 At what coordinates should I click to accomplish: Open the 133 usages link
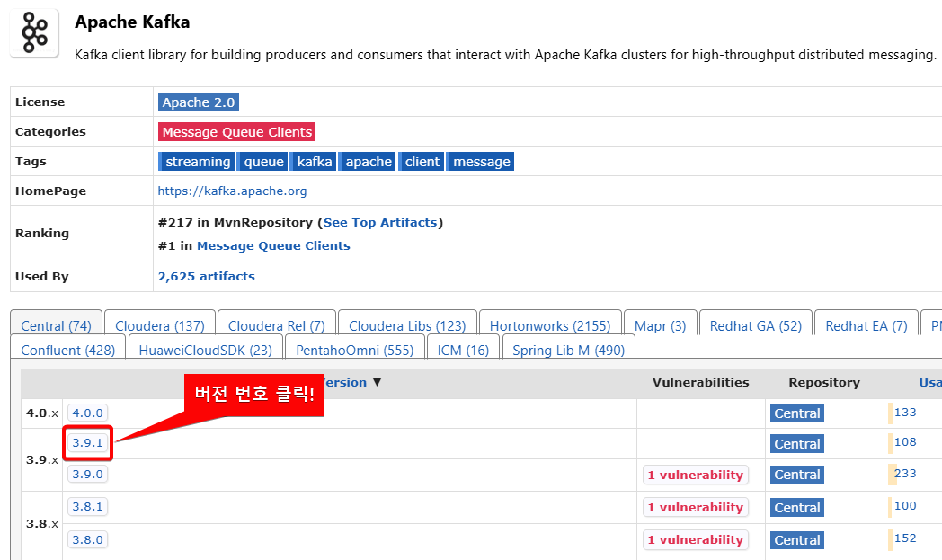pyautogui.click(x=905, y=413)
